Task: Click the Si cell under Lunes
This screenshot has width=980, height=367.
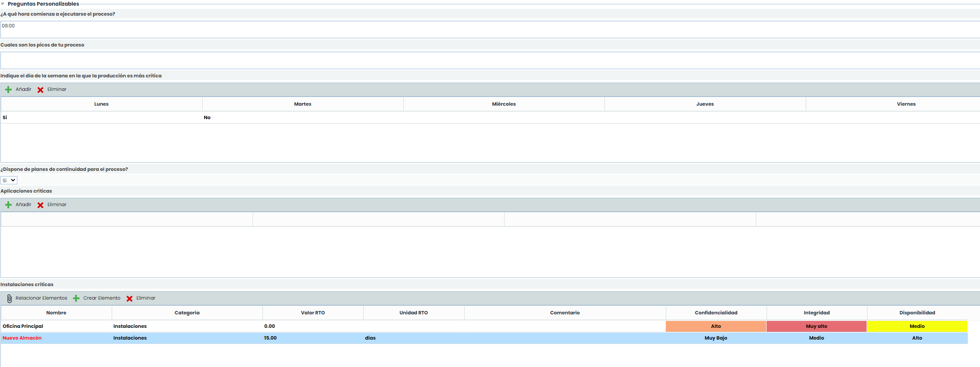Action: [x=5, y=118]
